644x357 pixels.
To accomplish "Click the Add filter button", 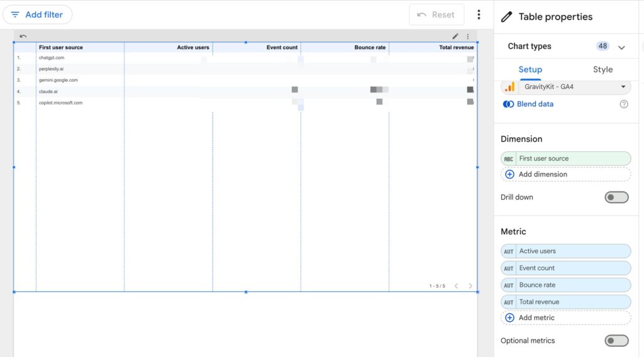I will click(x=37, y=14).
